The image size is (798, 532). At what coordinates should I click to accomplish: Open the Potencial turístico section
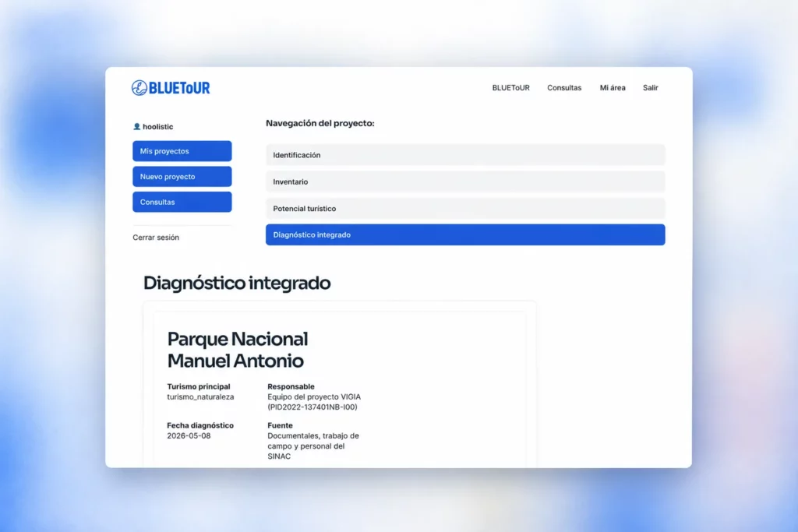coord(465,209)
